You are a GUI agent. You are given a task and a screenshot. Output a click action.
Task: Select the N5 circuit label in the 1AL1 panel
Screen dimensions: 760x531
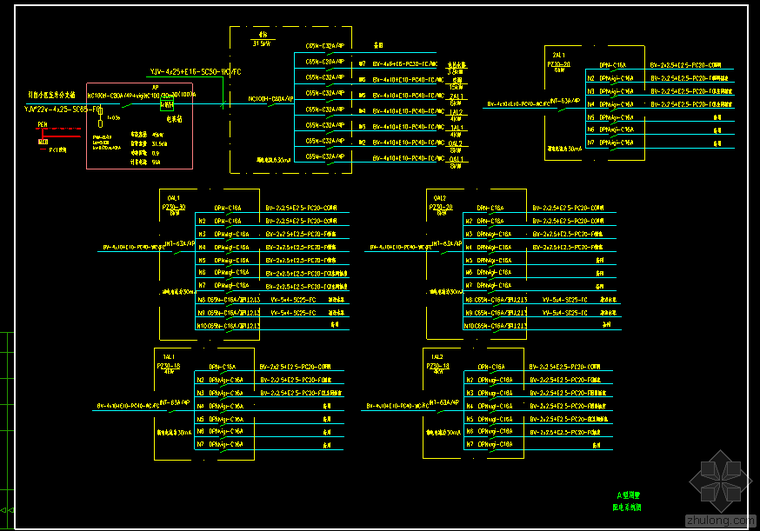pos(200,419)
